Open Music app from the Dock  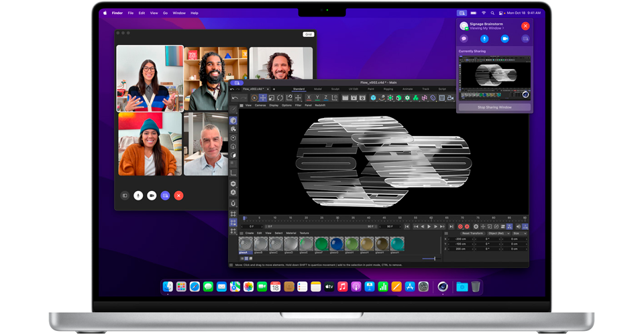342,287
